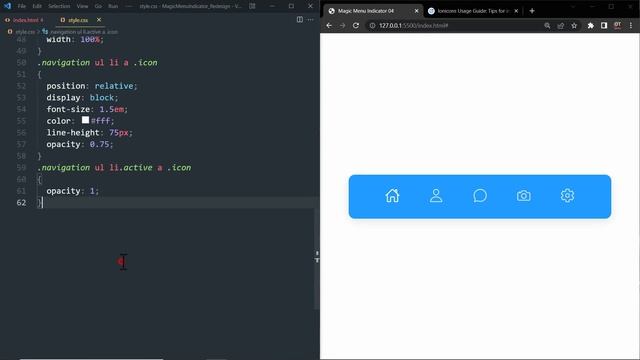Click the chat bubble icon in navigation
The height and width of the screenshot is (360, 640).
[x=480, y=196]
